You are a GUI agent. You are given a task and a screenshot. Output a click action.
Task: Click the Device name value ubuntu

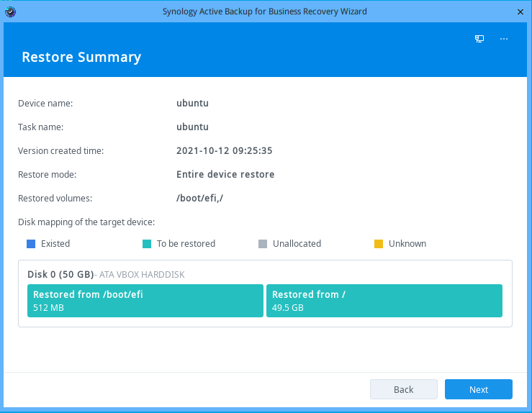tap(192, 104)
